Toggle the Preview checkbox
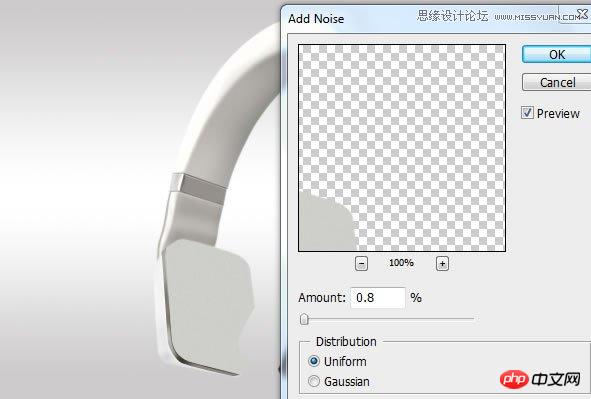The image size is (591, 399). [x=527, y=113]
